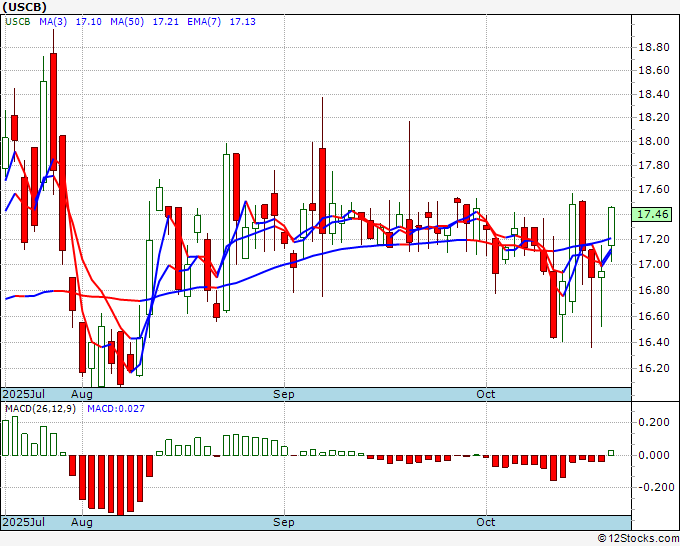
Task: Click the 18.40 price axis label
Action: click(x=654, y=94)
